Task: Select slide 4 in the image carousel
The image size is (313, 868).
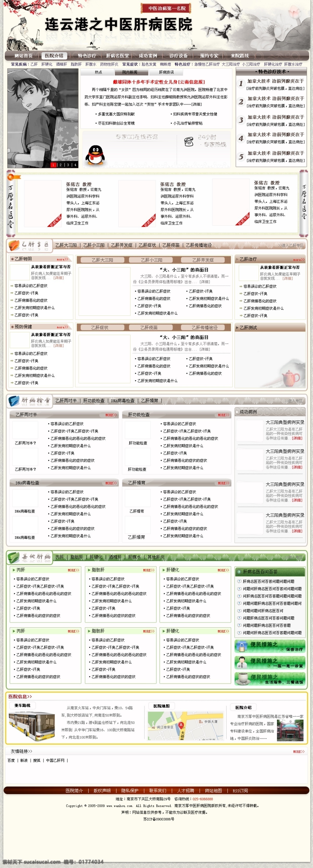Action: pyautogui.click(x=75, y=165)
